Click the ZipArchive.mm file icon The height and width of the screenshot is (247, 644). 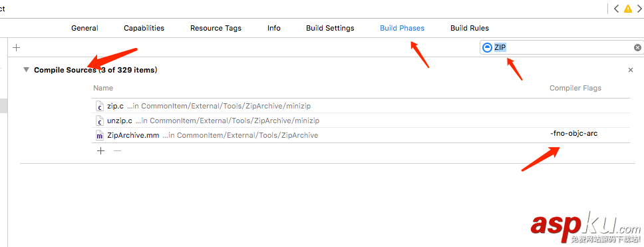[99, 135]
